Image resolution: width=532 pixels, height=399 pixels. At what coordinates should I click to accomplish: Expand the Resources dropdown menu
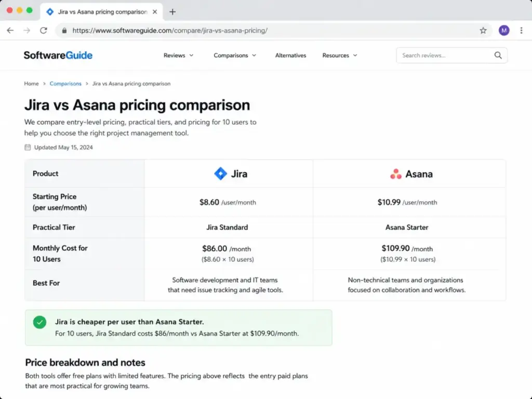click(340, 55)
